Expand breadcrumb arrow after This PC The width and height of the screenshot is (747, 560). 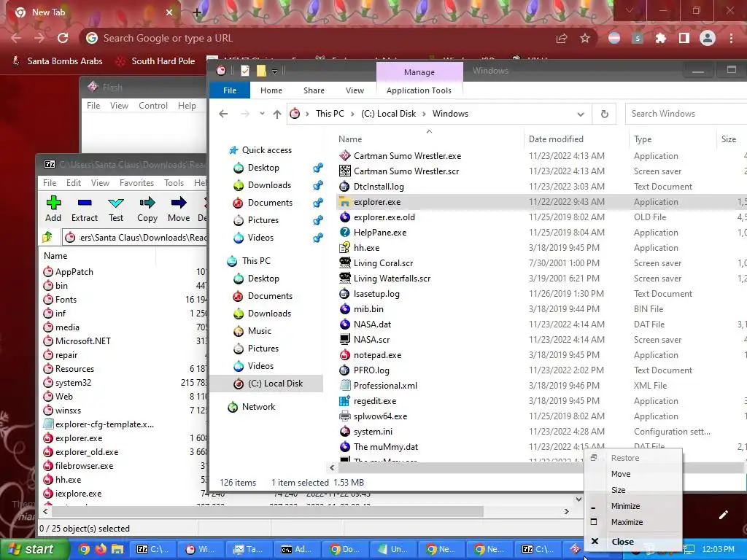click(x=352, y=114)
